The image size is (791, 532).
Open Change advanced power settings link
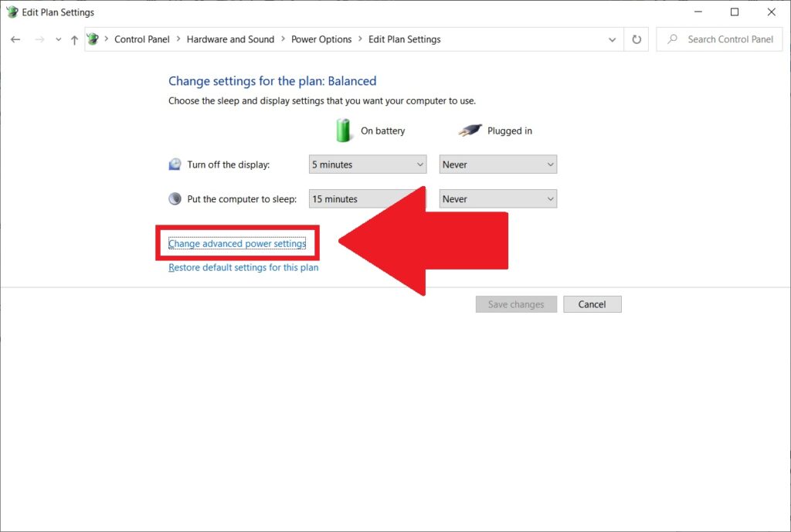(x=237, y=244)
